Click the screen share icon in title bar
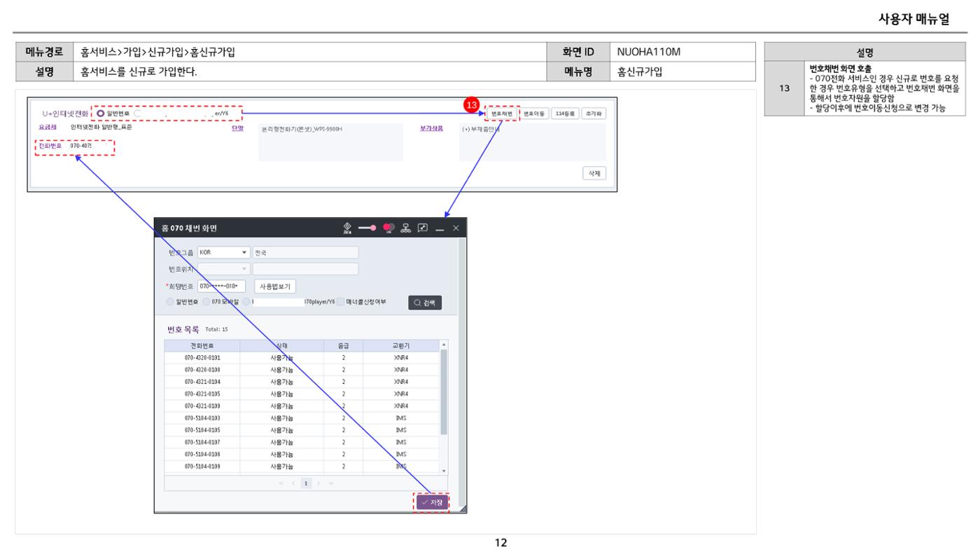 pyautogui.click(x=423, y=228)
